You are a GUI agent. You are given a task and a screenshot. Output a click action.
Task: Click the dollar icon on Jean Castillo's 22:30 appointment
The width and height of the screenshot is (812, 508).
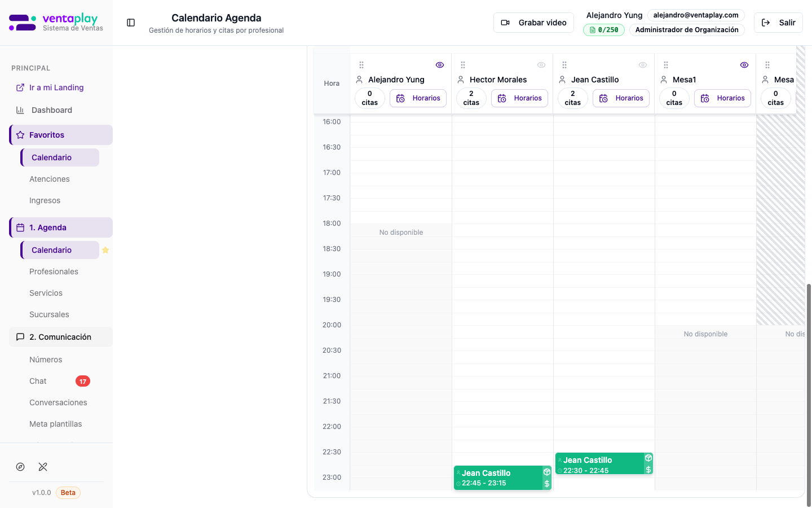point(648,469)
